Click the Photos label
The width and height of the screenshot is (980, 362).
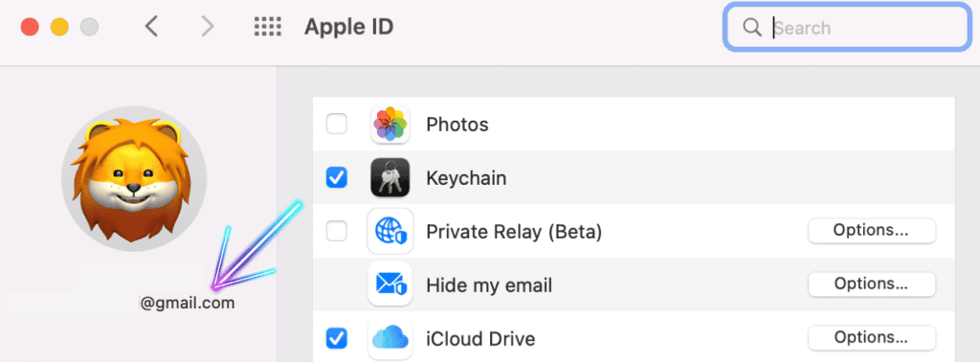[457, 124]
